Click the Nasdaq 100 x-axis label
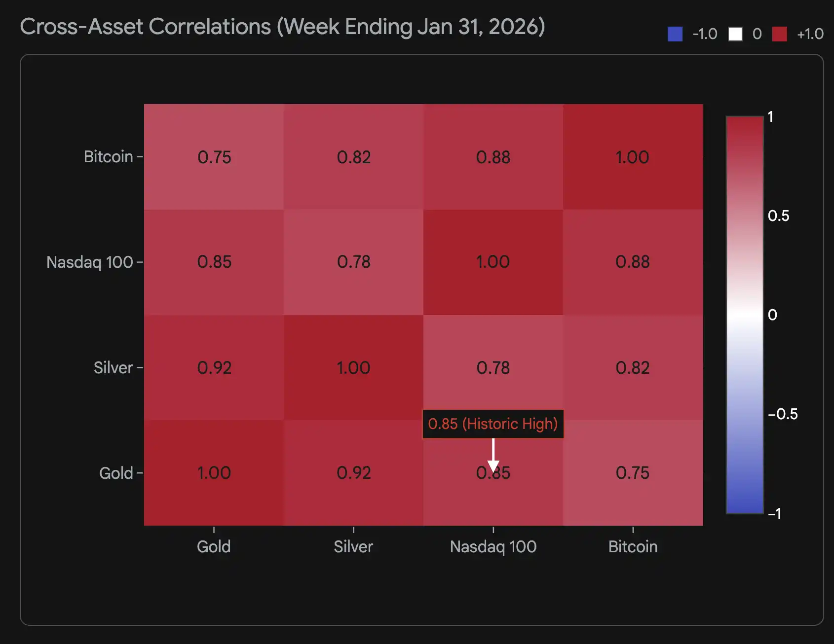 [x=493, y=546]
